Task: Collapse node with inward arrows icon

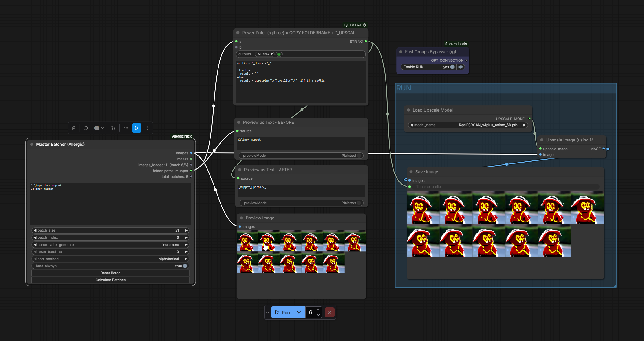Action: coord(113,128)
